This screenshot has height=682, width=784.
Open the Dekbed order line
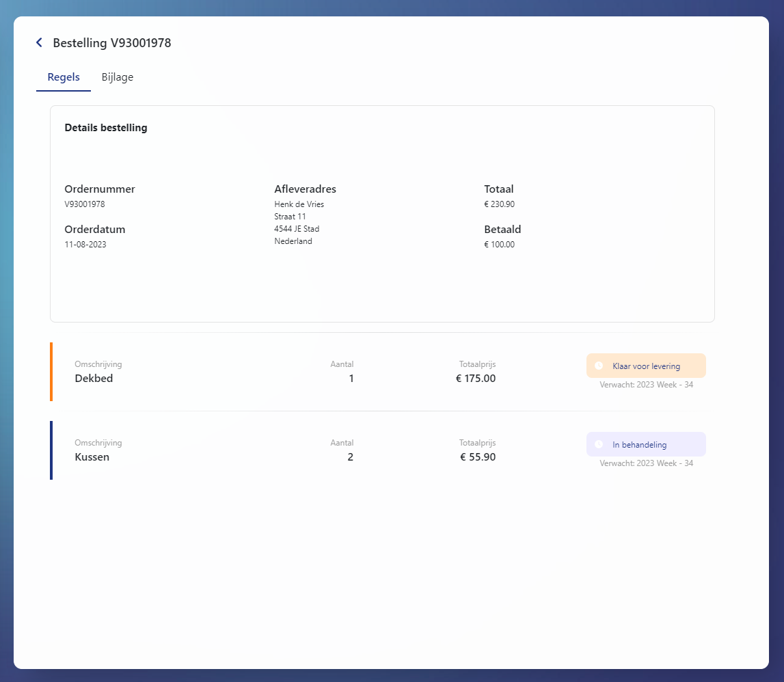click(94, 379)
